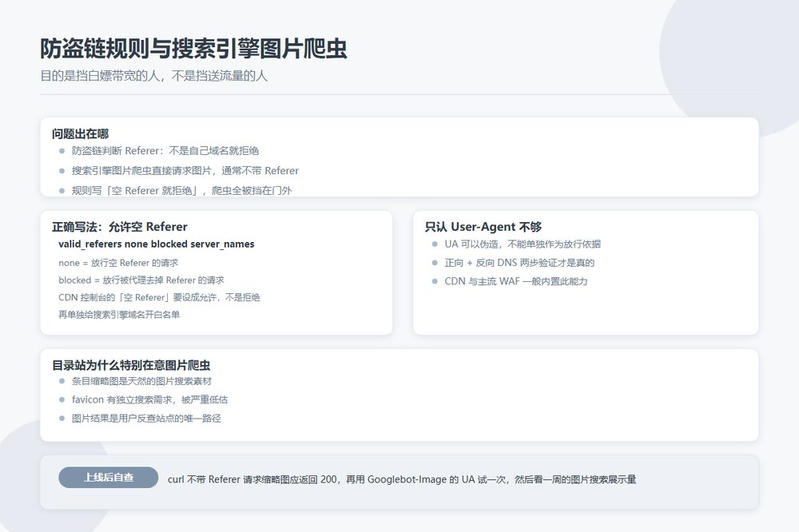Click bullet favicon 有独立搜索需求，被严重低估
This screenshot has width=799, height=532.
[x=150, y=399]
